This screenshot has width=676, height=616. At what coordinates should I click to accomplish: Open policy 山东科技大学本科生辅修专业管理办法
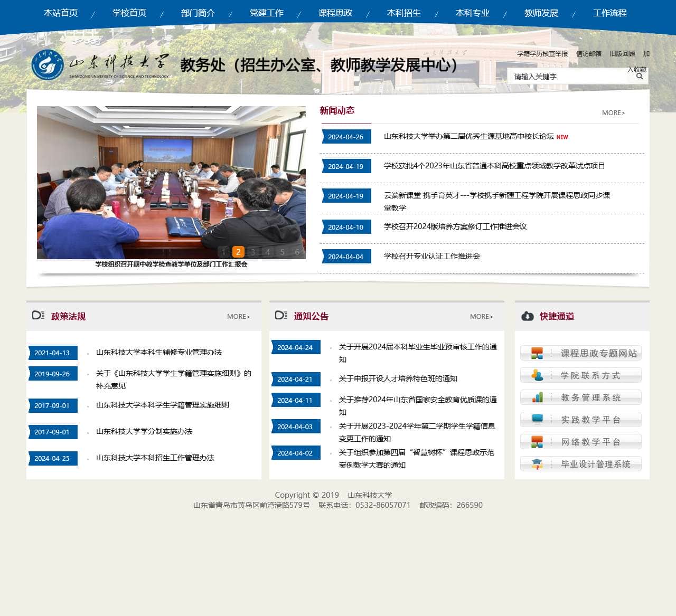[x=159, y=352]
